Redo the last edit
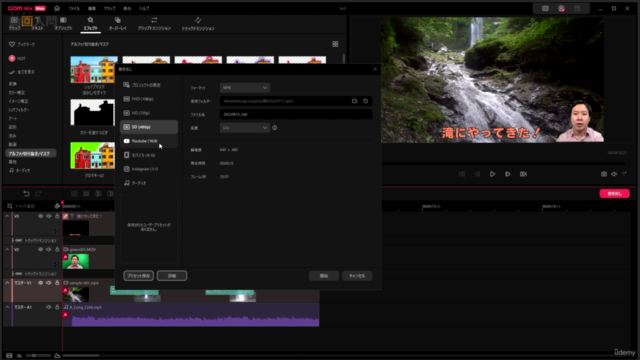The image size is (640, 360). coord(38,193)
